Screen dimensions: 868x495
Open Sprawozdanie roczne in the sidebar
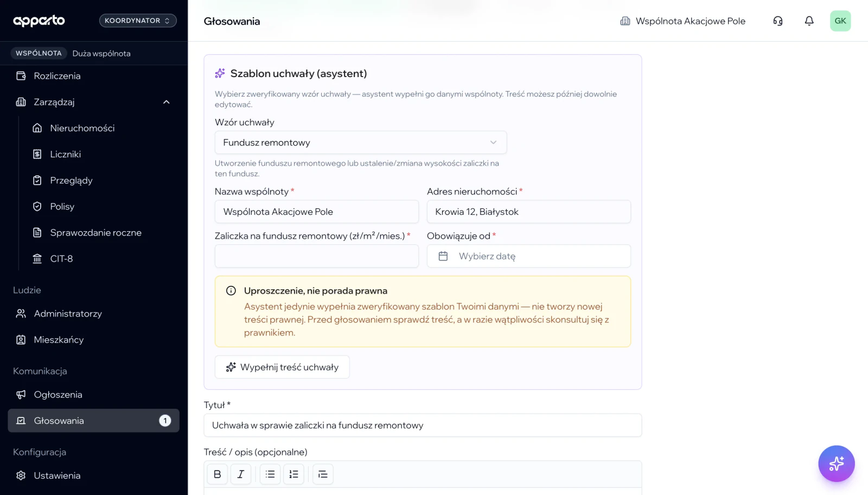pyautogui.click(x=96, y=233)
